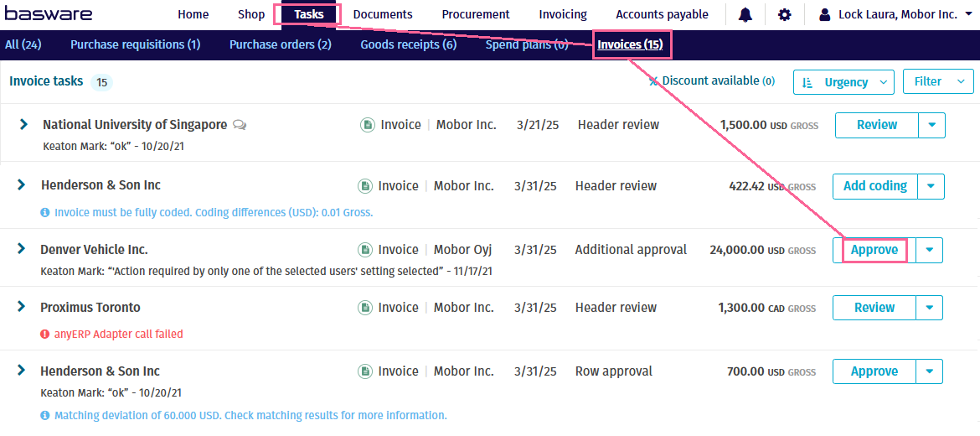The height and width of the screenshot is (436, 980).
Task: Open the Filter dropdown
Action: pos(938,82)
